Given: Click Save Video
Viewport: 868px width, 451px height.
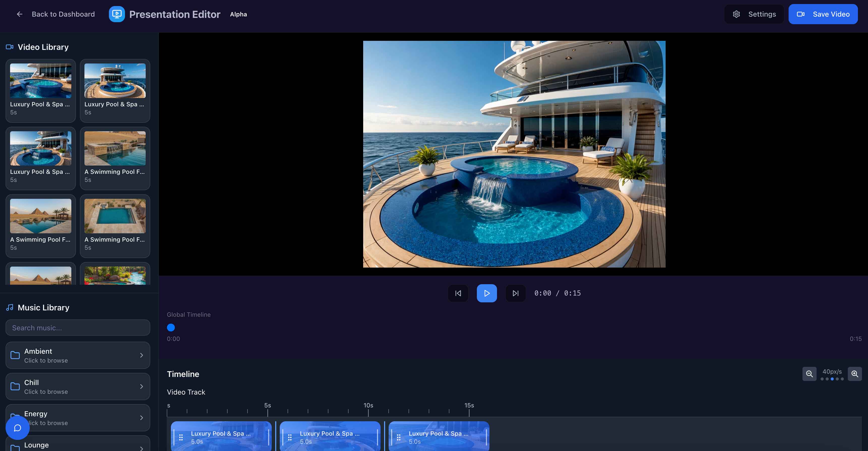Looking at the screenshot, I should (823, 14).
